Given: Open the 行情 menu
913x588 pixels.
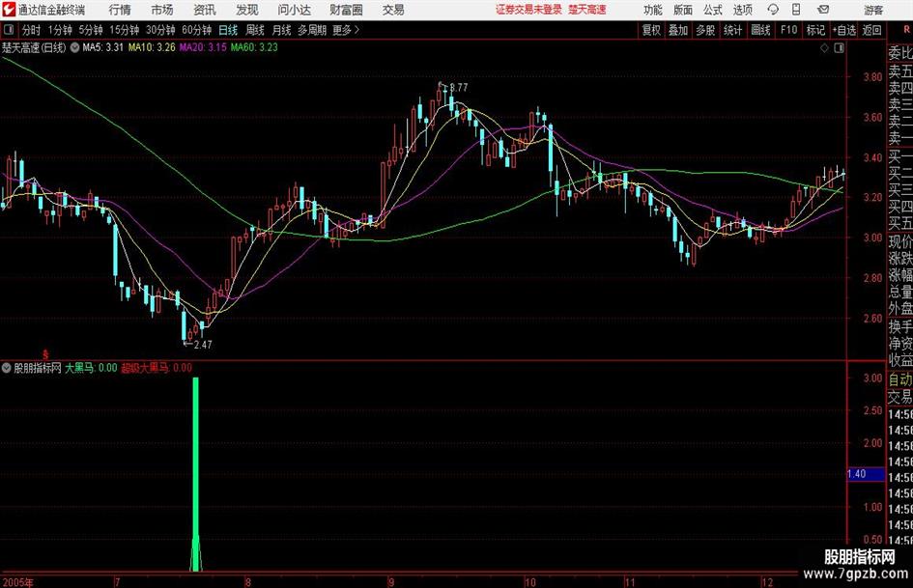Looking at the screenshot, I should (120, 10).
